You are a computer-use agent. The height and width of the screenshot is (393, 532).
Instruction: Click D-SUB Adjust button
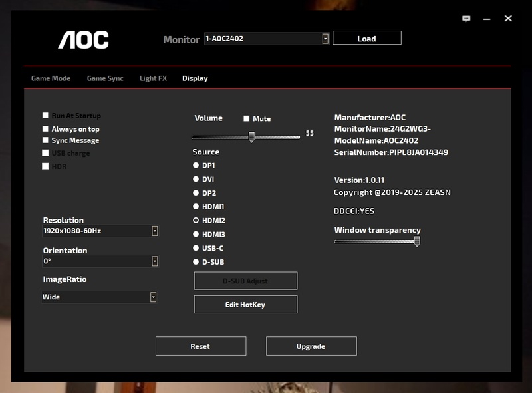point(245,281)
